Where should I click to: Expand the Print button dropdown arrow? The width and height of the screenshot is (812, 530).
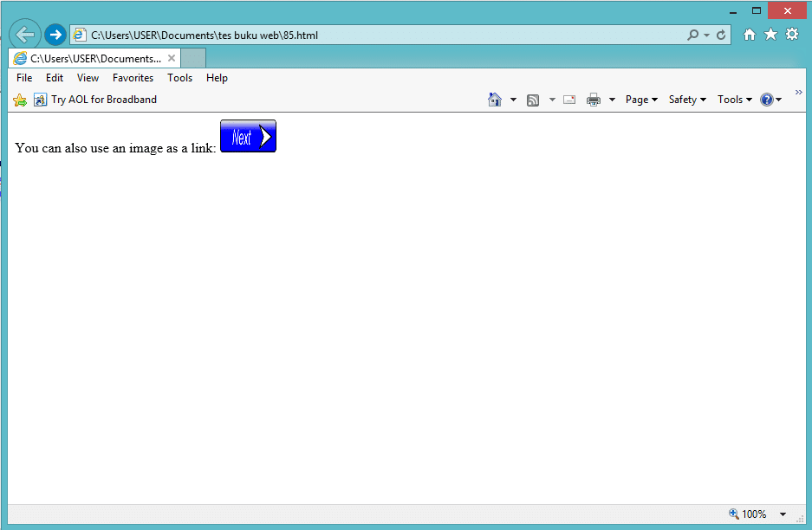pyautogui.click(x=611, y=100)
